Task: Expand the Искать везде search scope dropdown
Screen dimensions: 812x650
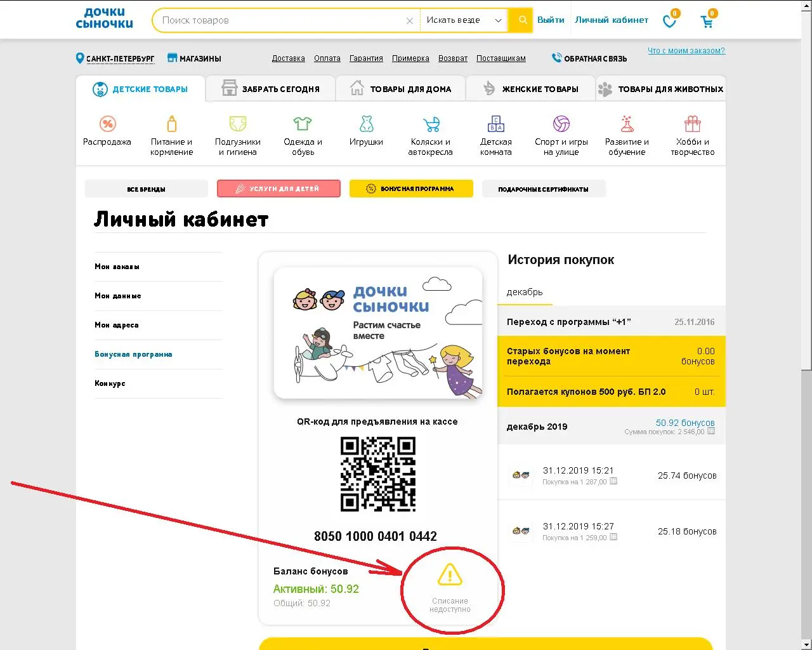Action: pos(464,20)
